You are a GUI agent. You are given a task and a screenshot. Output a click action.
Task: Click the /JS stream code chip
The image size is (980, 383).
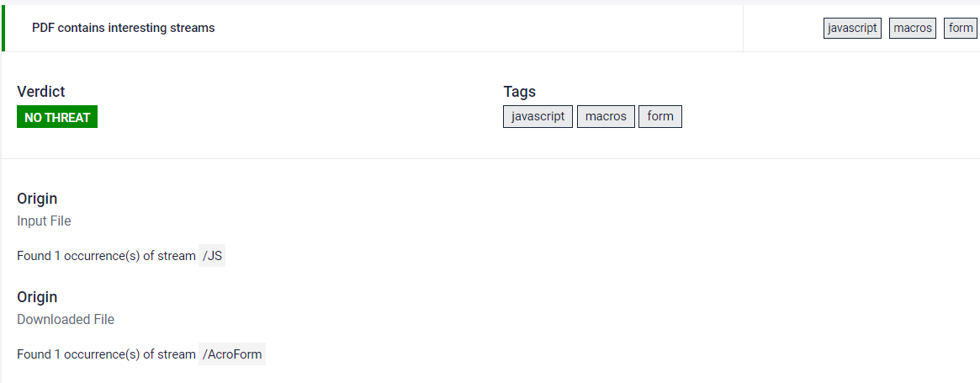[x=212, y=256]
